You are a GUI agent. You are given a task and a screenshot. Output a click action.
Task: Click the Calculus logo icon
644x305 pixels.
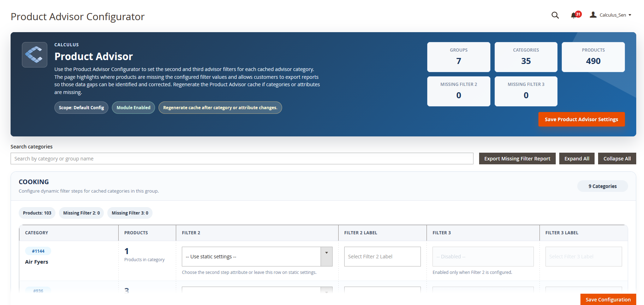click(x=35, y=55)
